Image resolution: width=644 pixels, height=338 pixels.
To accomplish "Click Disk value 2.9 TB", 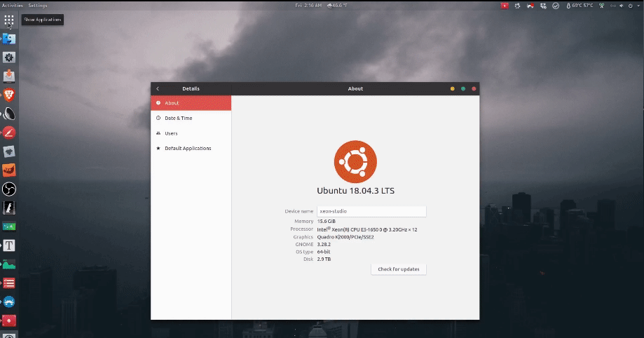I will [x=324, y=259].
